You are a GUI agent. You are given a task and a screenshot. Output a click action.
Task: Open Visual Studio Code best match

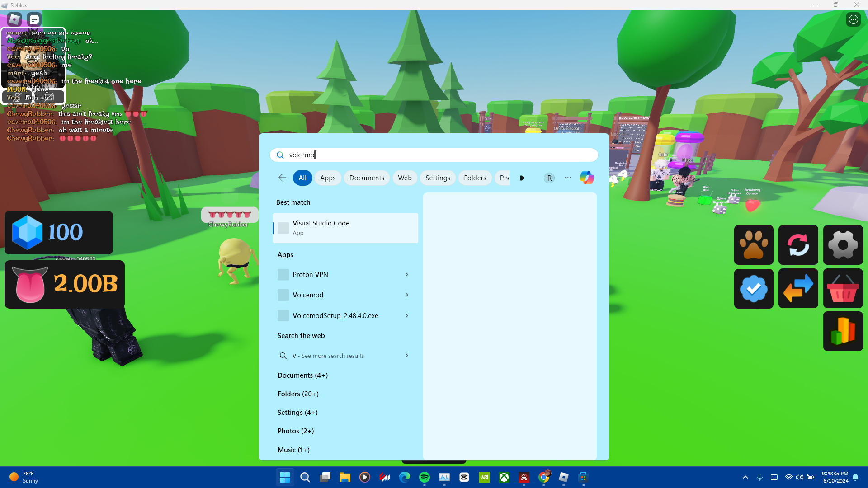(345, 228)
